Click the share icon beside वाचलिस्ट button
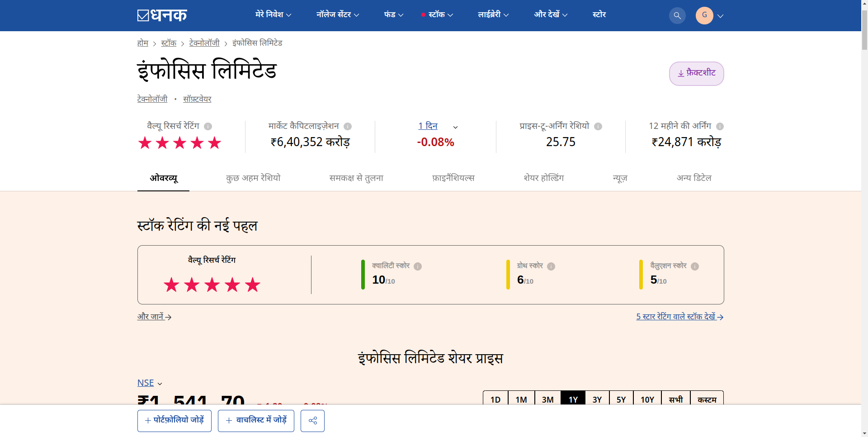Viewport: 868px width, 437px height. coord(312,421)
